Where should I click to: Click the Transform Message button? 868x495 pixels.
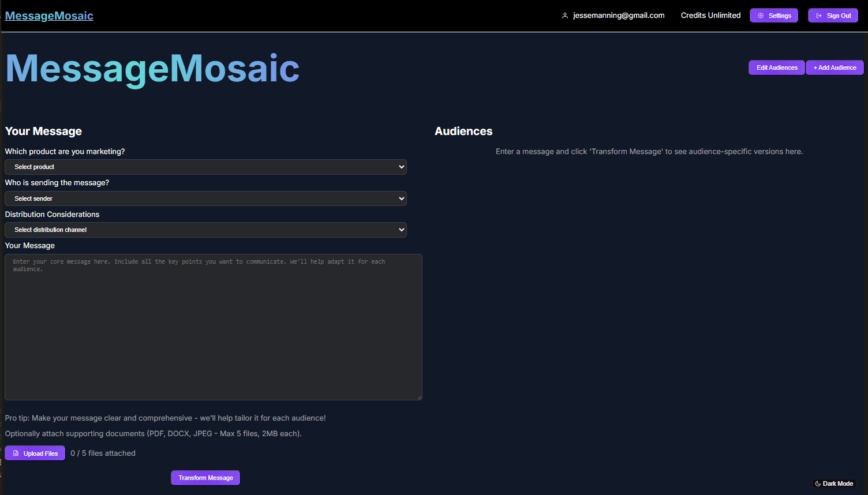click(x=205, y=478)
